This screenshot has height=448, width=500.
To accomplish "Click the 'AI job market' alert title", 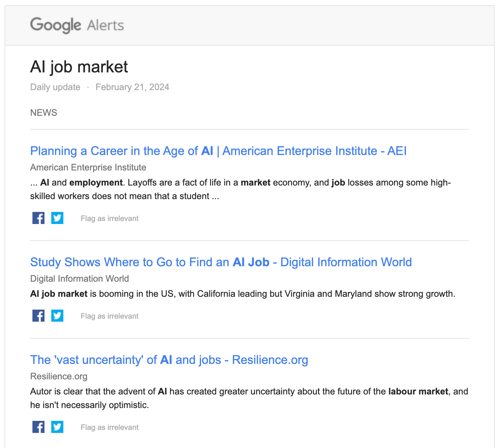I will pos(79,67).
